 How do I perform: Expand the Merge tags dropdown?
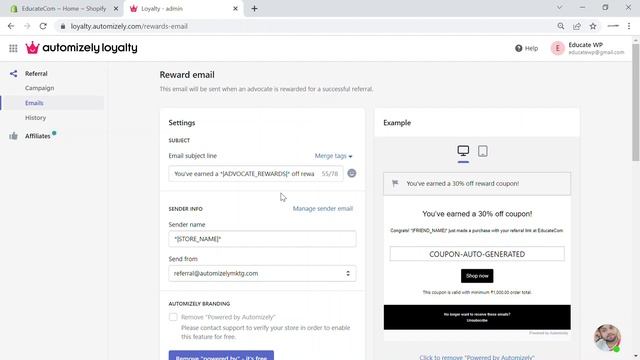333,156
